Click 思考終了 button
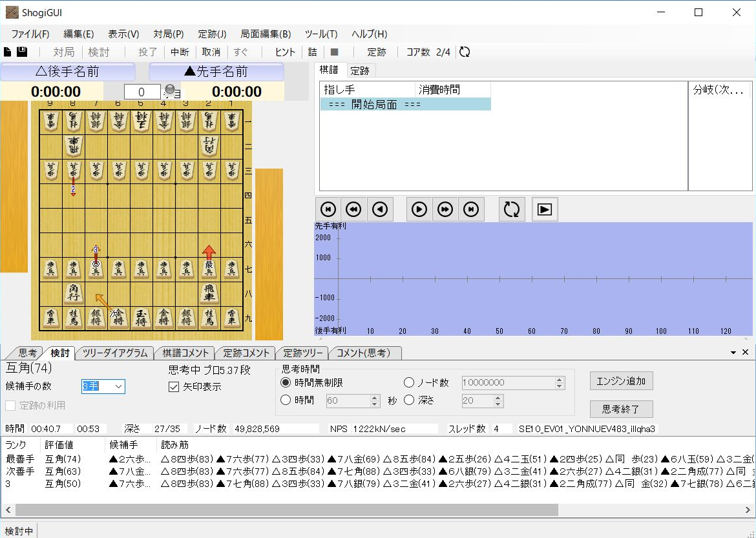 621,409
